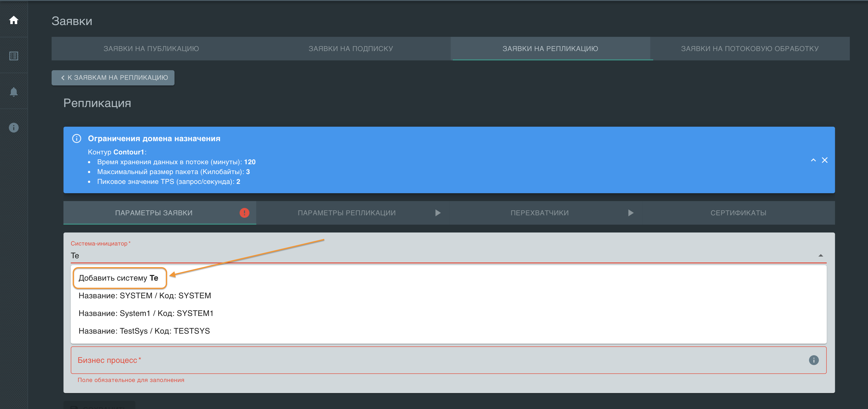
Task: Select SYSTEM / Код: SYSTEM option
Action: point(145,296)
